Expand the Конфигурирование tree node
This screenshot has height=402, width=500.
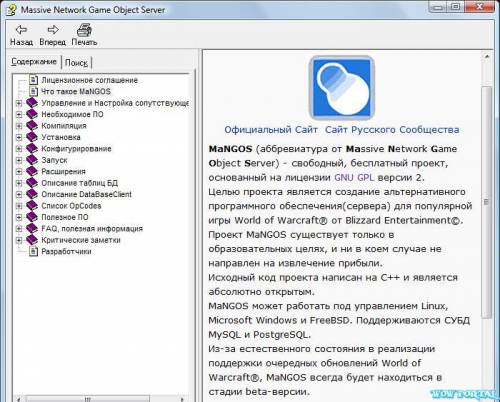(19, 149)
